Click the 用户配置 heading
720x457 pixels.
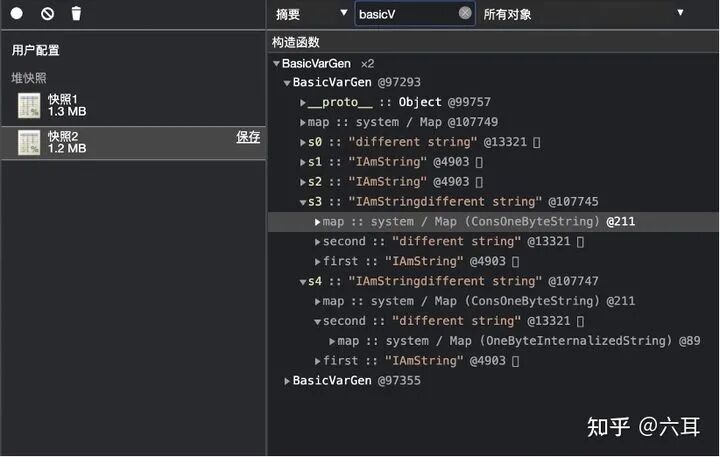tap(35, 50)
